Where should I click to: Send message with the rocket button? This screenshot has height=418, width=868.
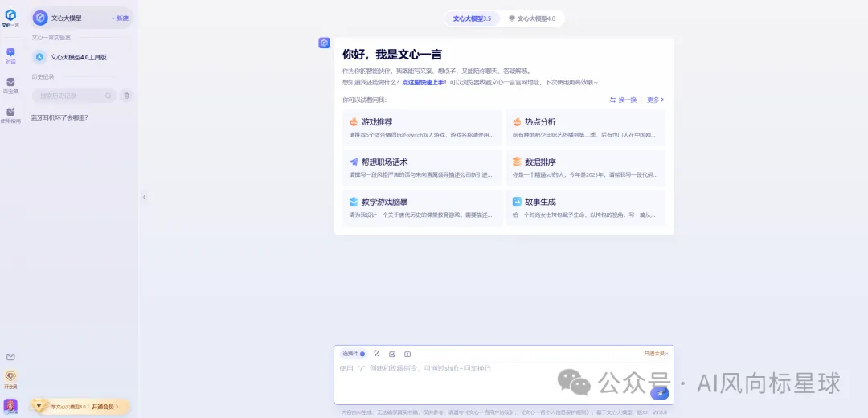click(x=659, y=393)
